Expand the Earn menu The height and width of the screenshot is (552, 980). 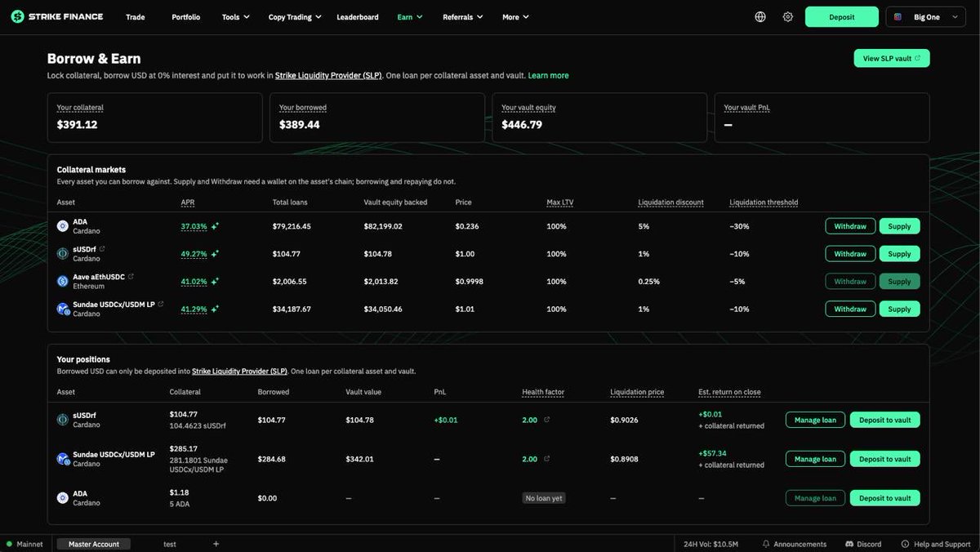pos(410,16)
